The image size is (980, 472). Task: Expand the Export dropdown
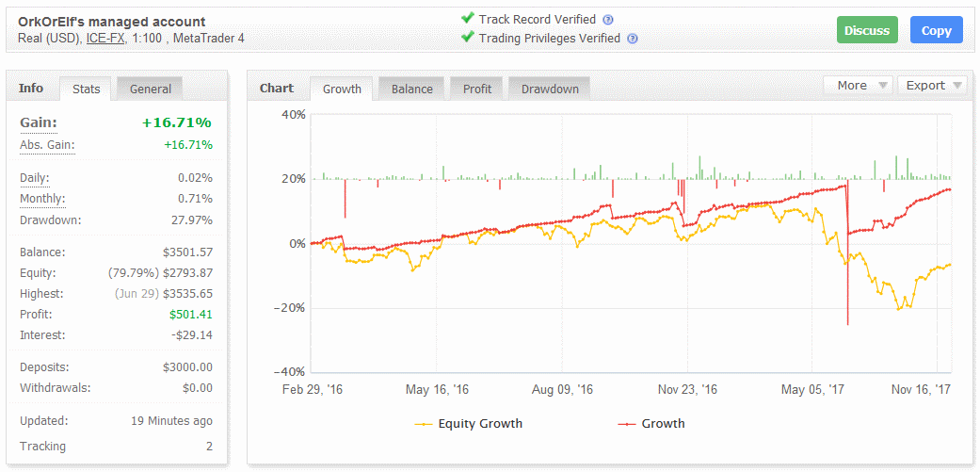pyautogui.click(x=931, y=86)
